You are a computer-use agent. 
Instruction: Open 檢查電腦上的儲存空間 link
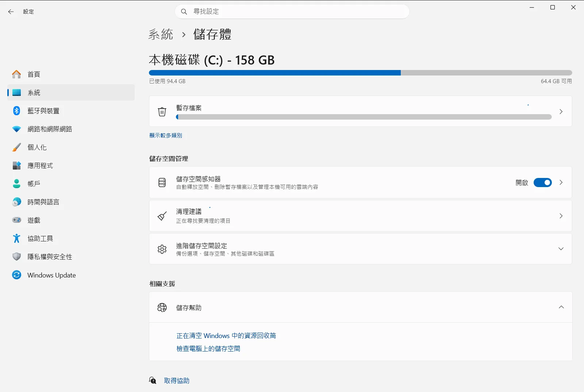208,349
